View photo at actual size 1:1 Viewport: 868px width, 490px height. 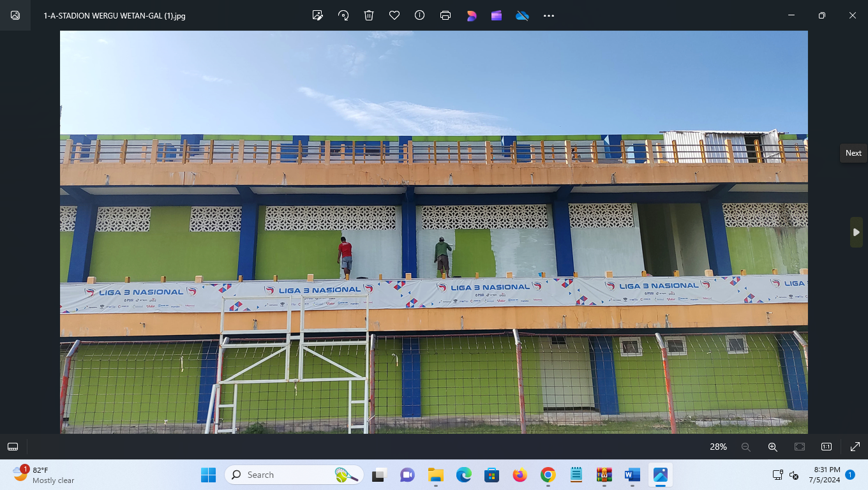[827, 447]
